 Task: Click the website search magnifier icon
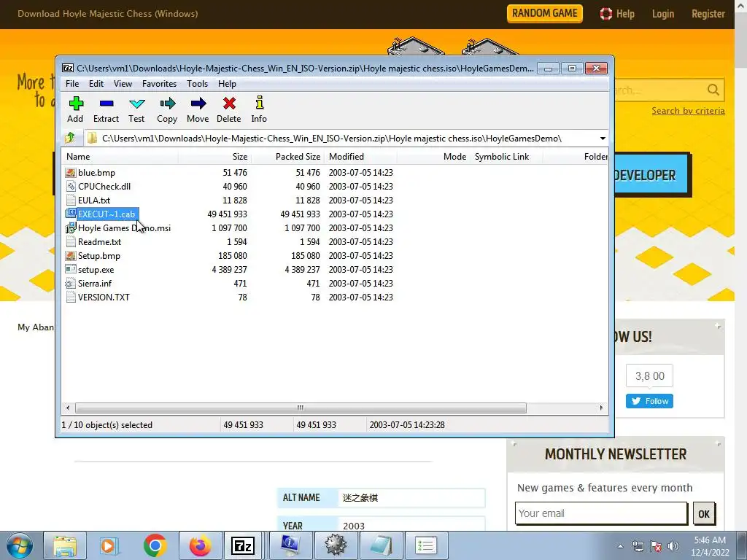tap(713, 90)
